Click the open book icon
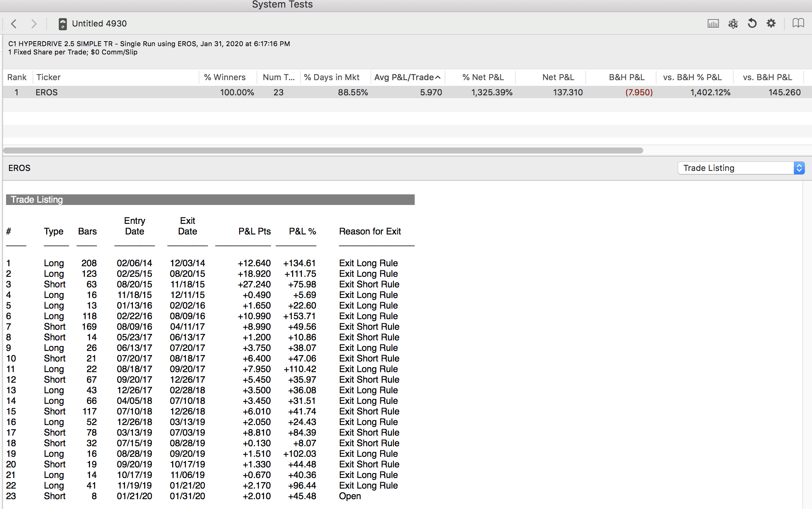This screenshot has height=509, width=812. click(798, 23)
